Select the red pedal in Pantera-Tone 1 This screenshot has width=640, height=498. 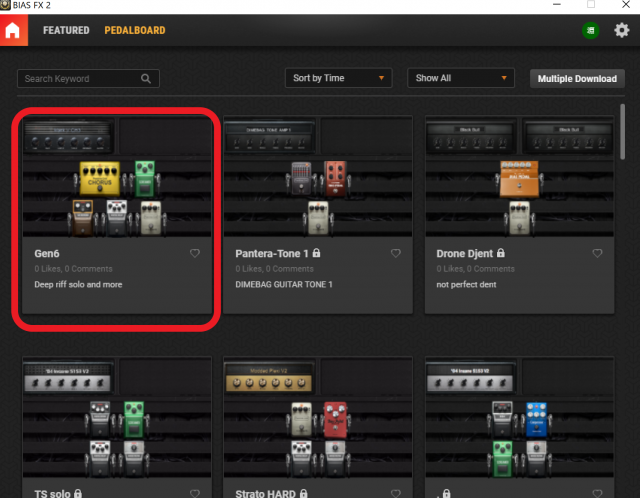(x=335, y=179)
